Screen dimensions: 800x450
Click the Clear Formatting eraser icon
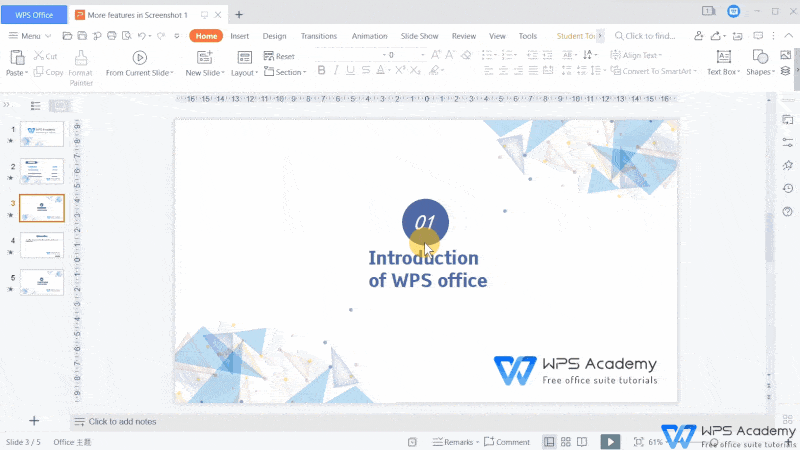pyautogui.click(x=466, y=55)
